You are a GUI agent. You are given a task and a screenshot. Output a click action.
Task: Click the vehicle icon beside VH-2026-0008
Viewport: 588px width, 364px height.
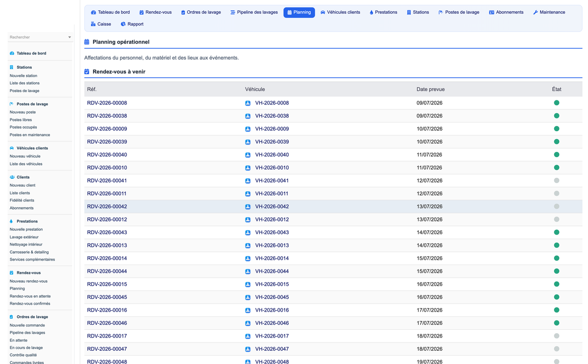(x=248, y=103)
